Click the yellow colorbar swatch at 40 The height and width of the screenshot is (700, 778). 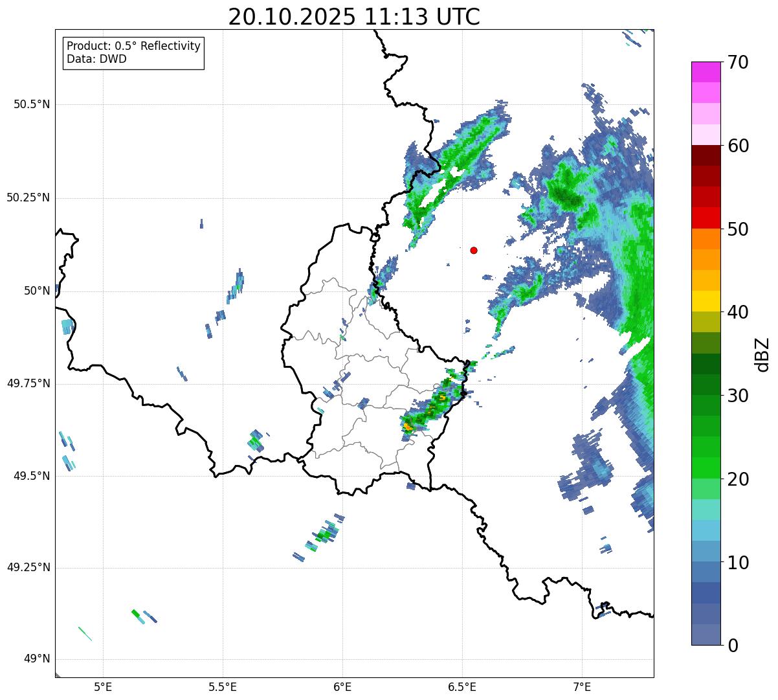706,302
